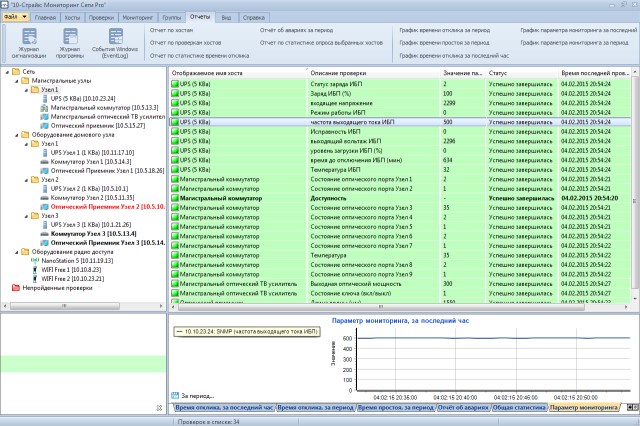
Task: Click Отчёт об авариях за период in ribbon
Action: (x=296, y=30)
